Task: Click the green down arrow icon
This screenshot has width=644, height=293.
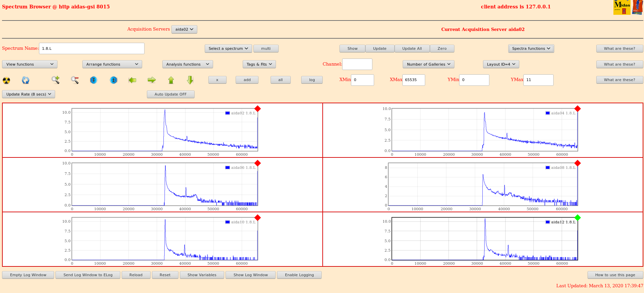Action: pyautogui.click(x=190, y=80)
